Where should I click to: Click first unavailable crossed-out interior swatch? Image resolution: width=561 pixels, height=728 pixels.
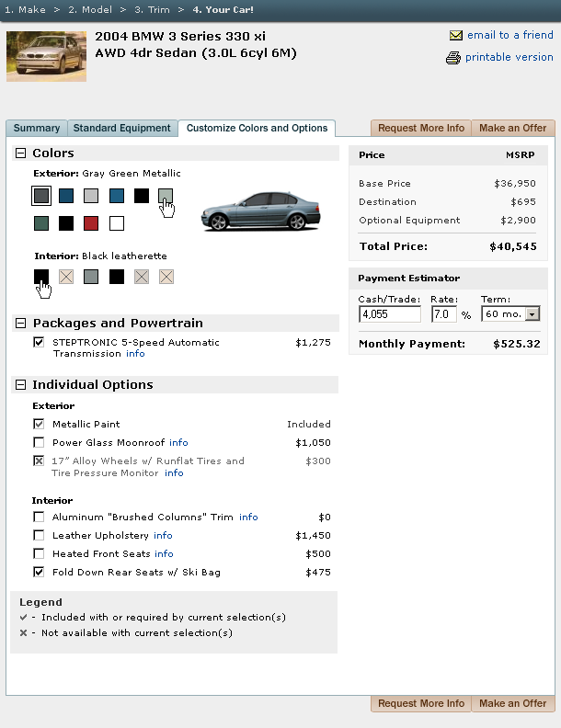coord(66,278)
